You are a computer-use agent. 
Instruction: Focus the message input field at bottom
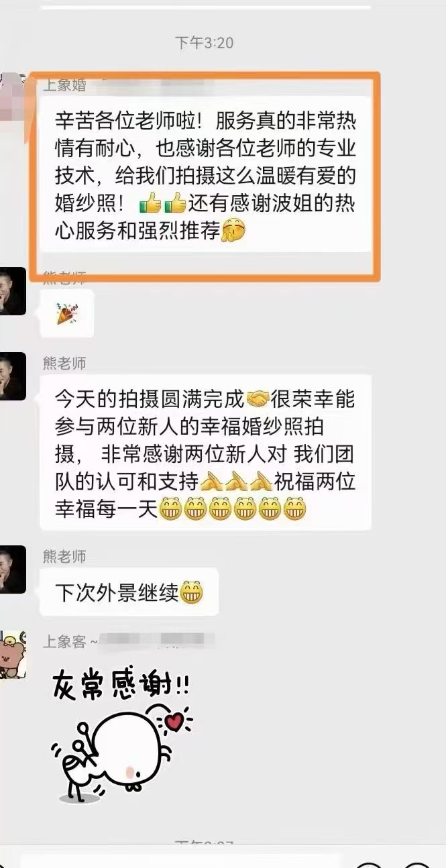[181, 861]
